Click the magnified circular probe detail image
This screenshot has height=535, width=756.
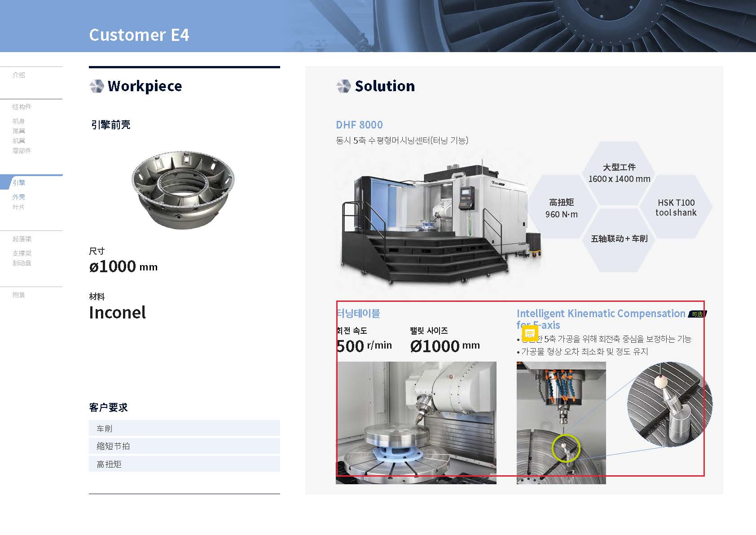669,405
